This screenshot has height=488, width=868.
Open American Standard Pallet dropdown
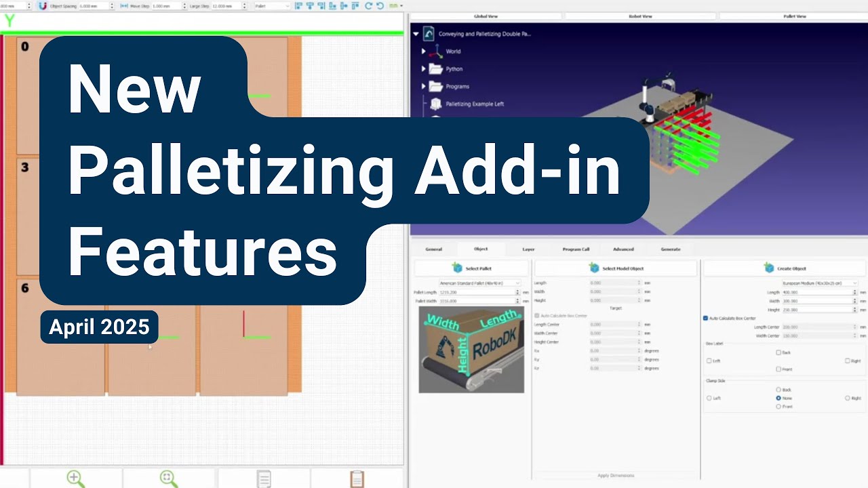coord(479,283)
